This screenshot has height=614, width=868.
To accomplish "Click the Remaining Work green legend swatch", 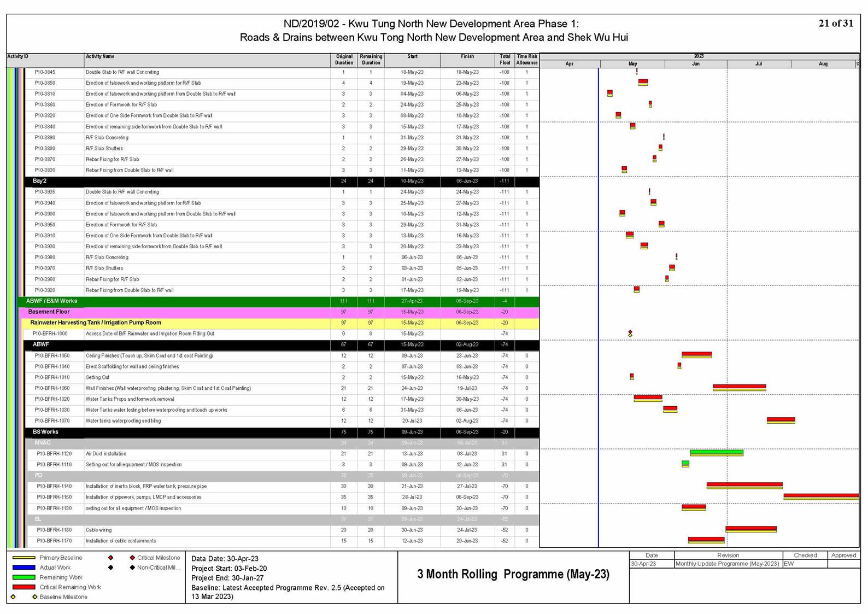I will point(24,577).
